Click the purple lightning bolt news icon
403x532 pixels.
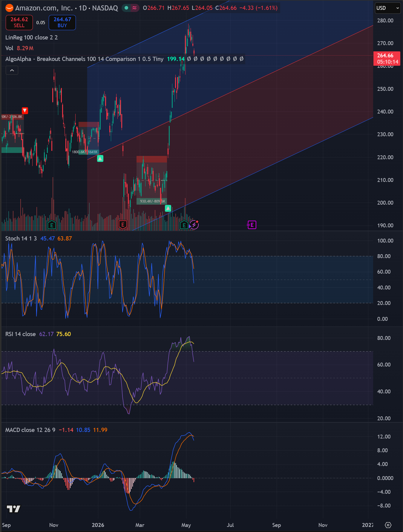point(194,225)
